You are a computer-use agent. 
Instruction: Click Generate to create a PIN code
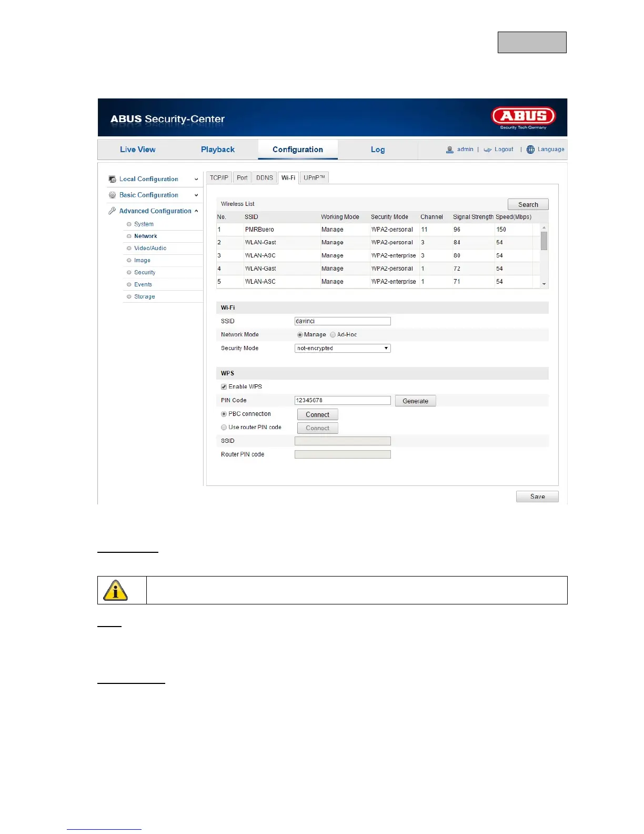[x=416, y=401]
